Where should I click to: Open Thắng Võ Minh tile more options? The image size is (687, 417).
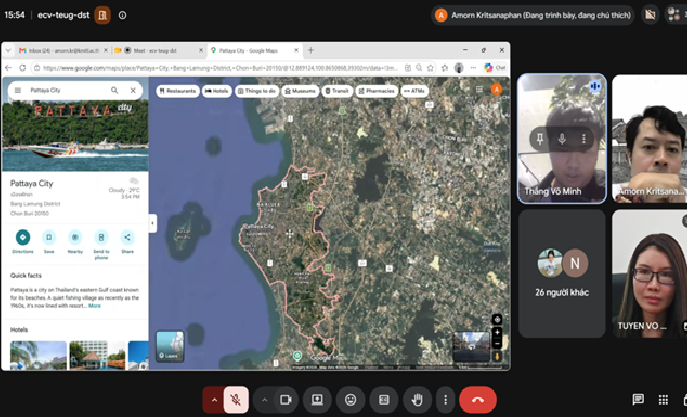(584, 139)
